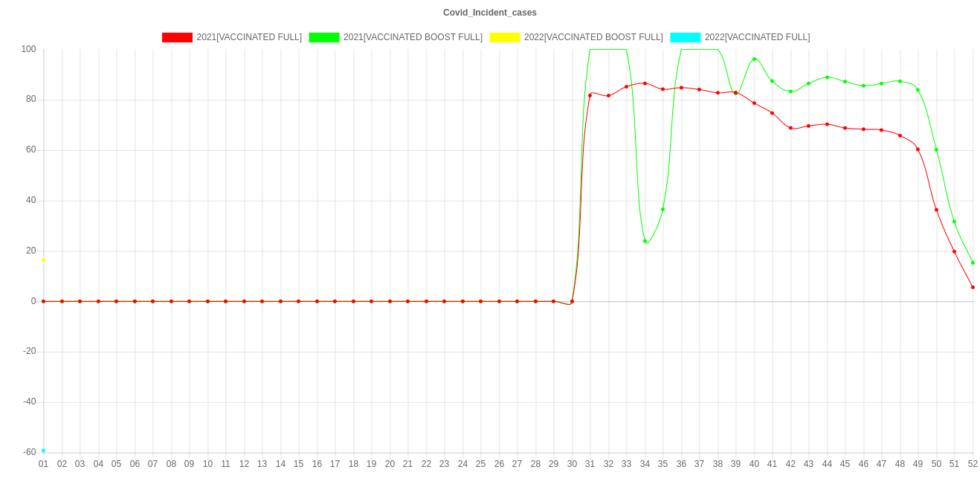This screenshot has width=980, height=490.
Task: Select the yellow data point at week 01
Action: coord(44,259)
